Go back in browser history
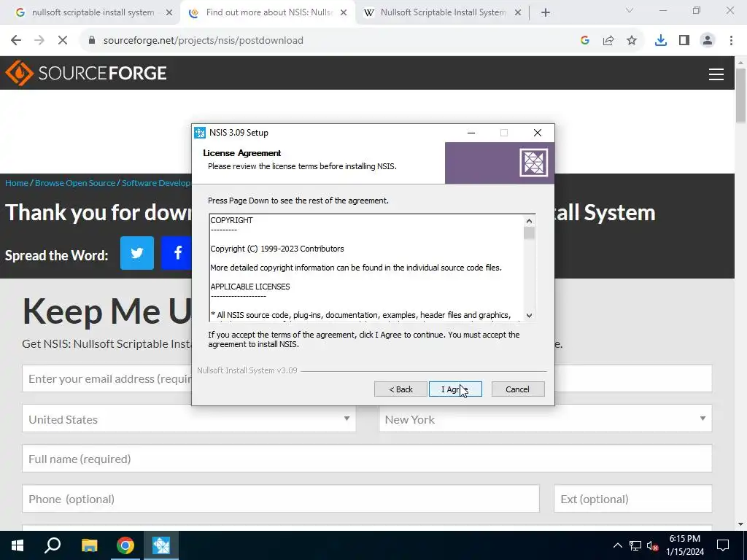 (16, 41)
